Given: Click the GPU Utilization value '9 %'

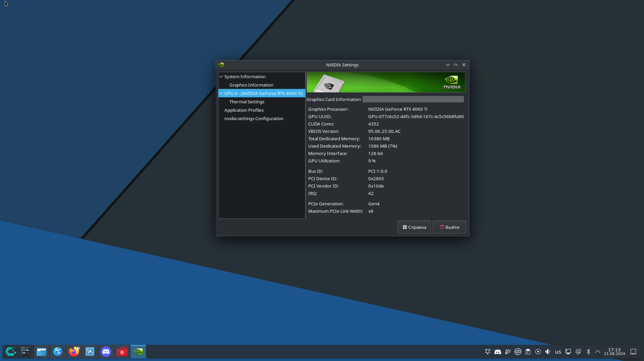Looking at the screenshot, I should pos(372,161).
